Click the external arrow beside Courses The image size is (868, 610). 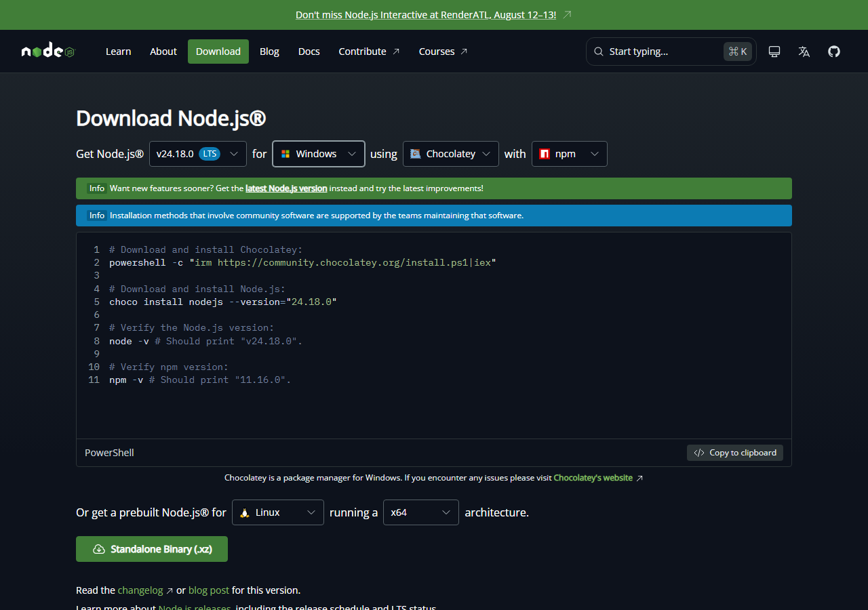click(x=464, y=52)
